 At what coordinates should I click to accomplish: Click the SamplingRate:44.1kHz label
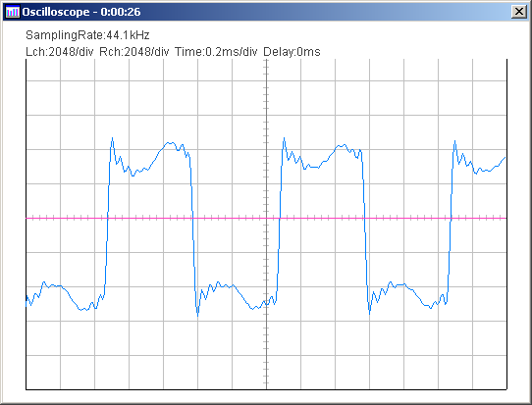click(x=87, y=35)
